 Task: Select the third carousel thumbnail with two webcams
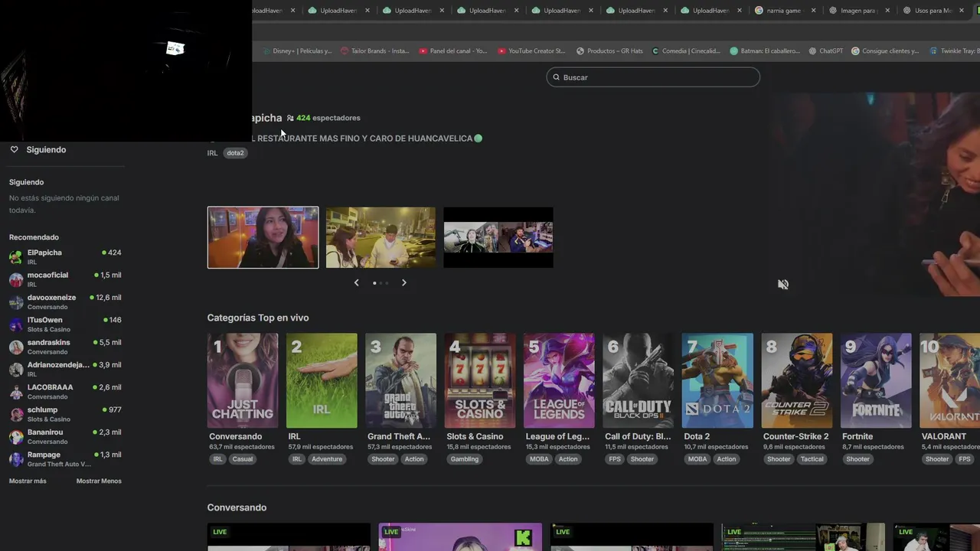click(498, 237)
